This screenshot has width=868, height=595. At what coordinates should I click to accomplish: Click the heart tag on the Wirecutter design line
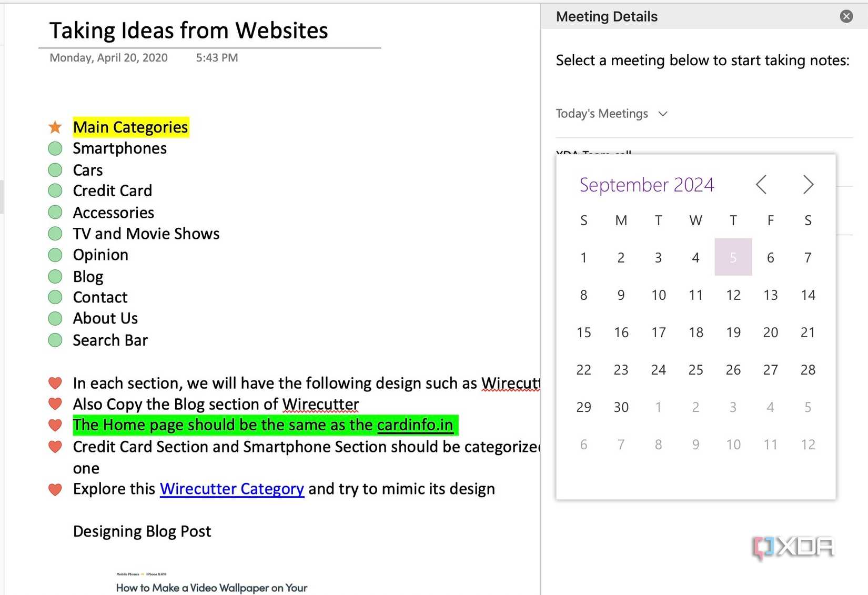tap(55, 383)
